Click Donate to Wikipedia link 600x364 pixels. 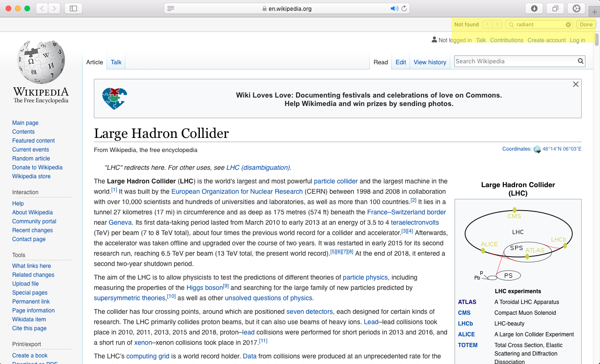pyautogui.click(x=37, y=167)
